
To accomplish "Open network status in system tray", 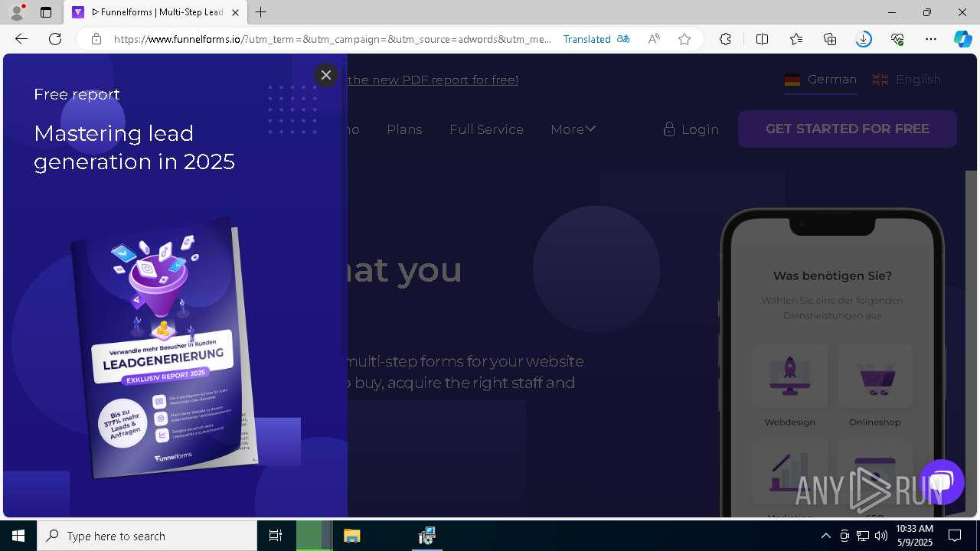I will coord(863,536).
